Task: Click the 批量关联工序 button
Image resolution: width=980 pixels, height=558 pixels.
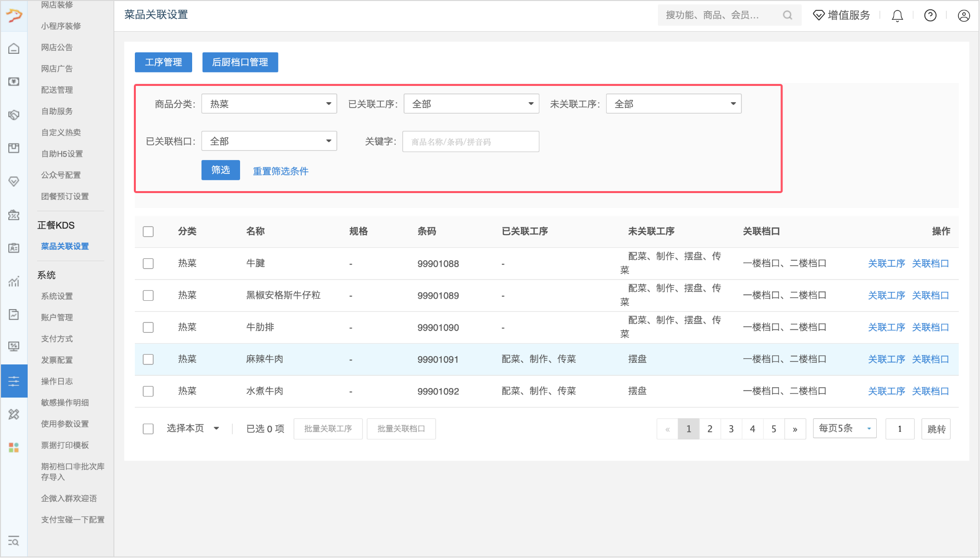Action: pos(328,429)
